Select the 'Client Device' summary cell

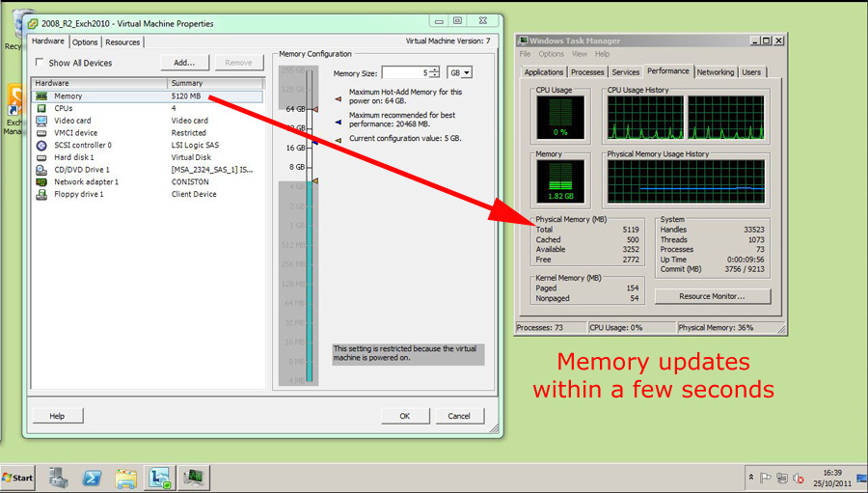tap(194, 195)
